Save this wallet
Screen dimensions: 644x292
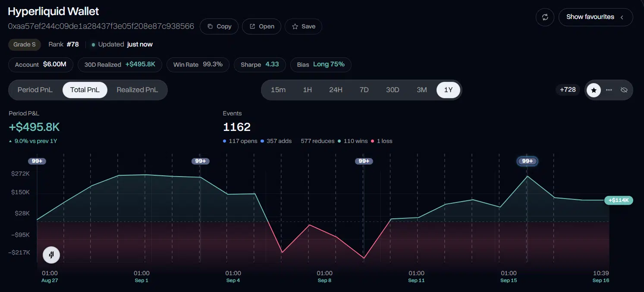click(303, 26)
